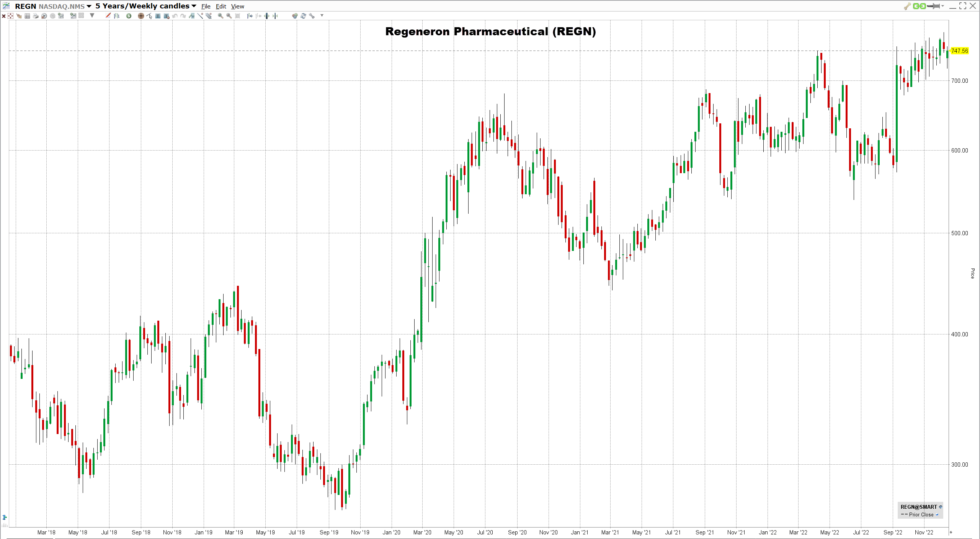Open the View menu
This screenshot has height=539, width=980.
click(x=237, y=7)
